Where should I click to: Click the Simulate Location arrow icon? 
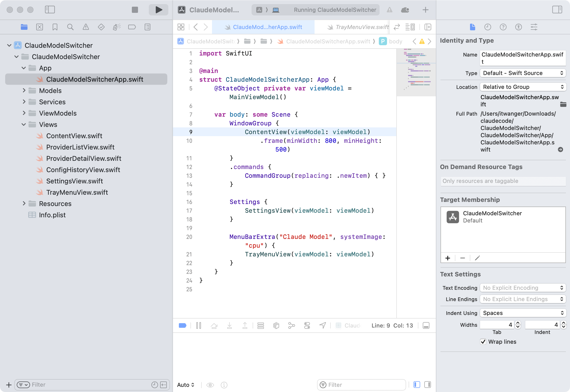(x=323, y=326)
